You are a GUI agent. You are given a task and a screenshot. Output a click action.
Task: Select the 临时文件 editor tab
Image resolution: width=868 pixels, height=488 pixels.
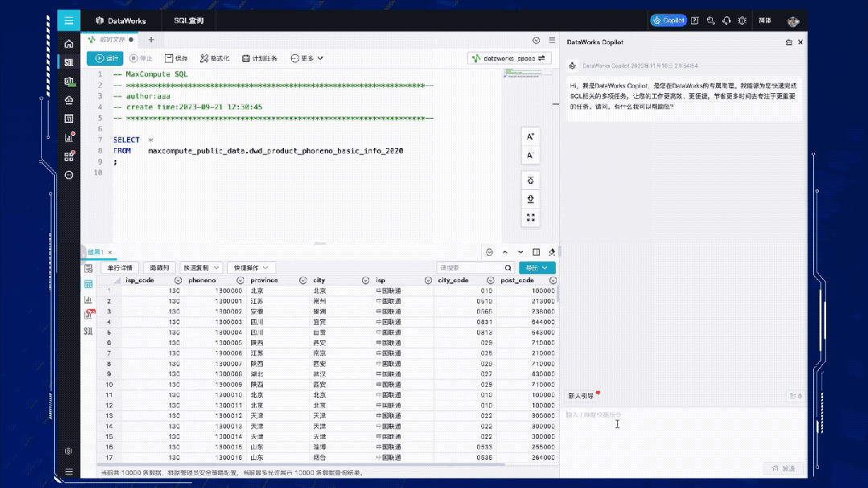coord(111,40)
